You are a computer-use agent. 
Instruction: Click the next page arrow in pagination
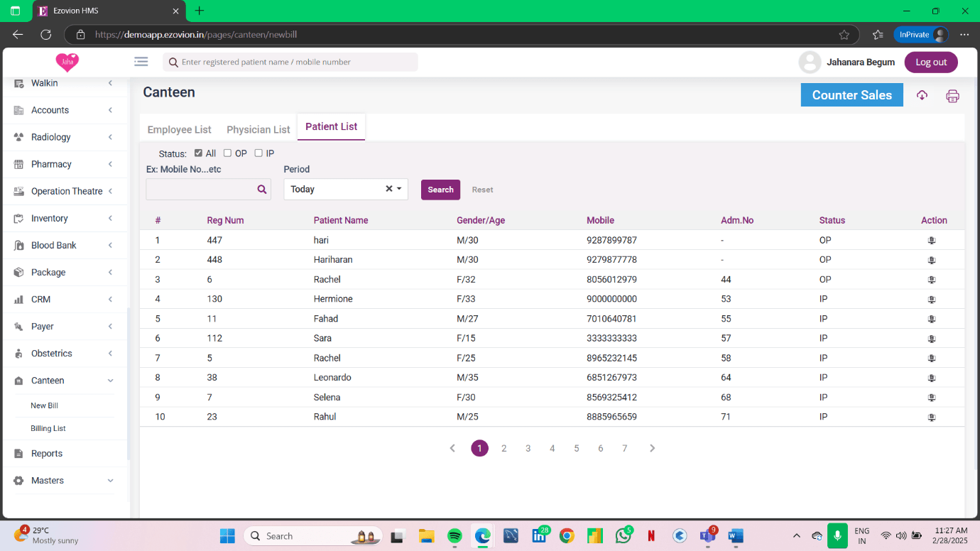[652, 448]
